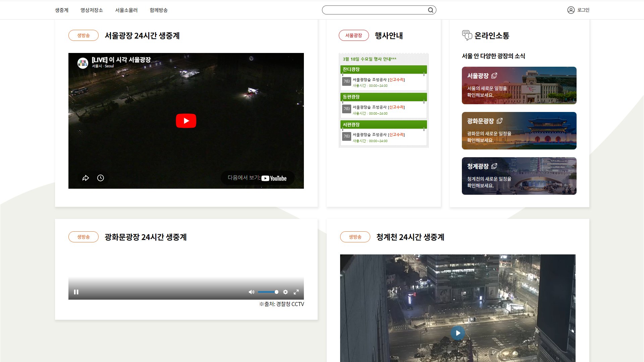Play the 서울광장 YouTube live video
Viewport: 644px width, 362px height.
pos(186,121)
